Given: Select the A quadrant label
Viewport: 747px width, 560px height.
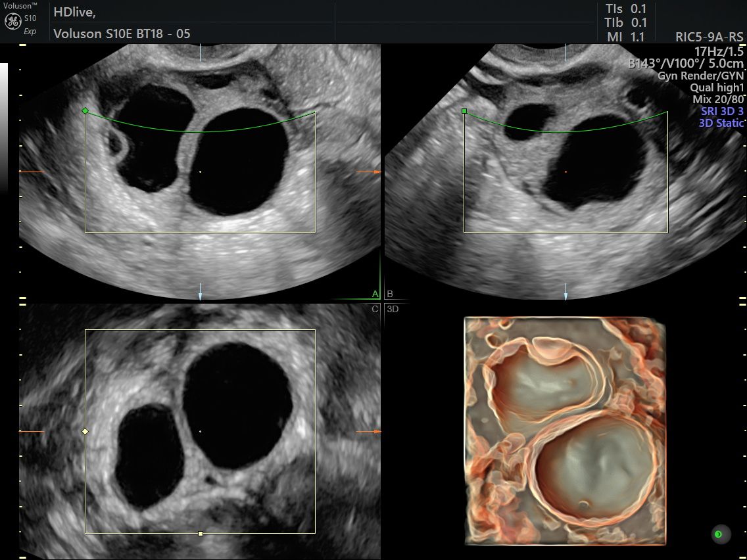Looking at the screenshot, I should [375, 294].
